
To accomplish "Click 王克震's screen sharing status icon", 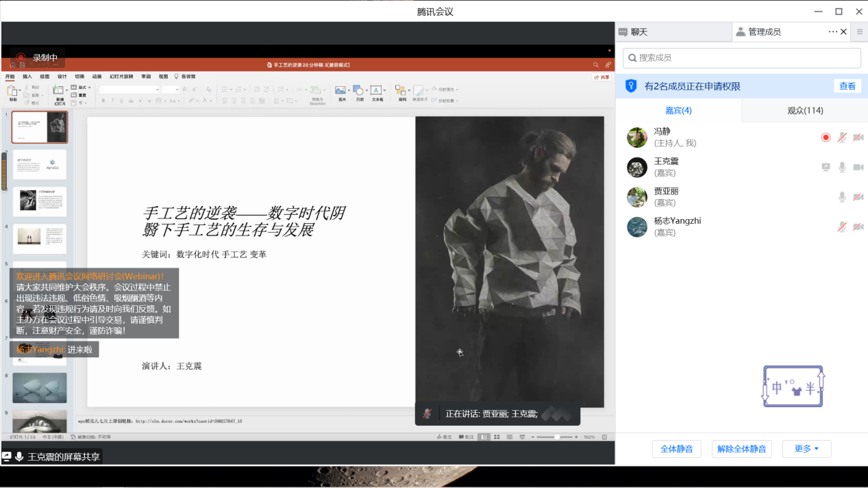I will click(x=826, y=168).
